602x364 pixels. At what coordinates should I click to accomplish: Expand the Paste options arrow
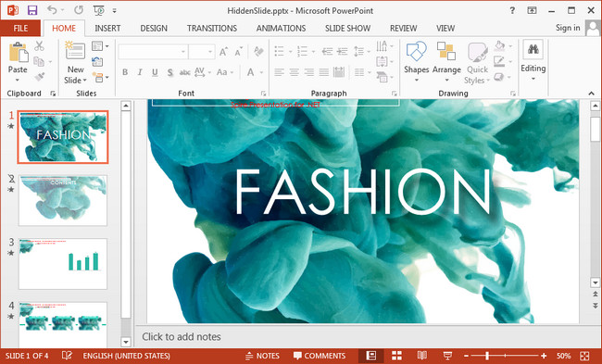pyautogui.click(x=18, y=80)
